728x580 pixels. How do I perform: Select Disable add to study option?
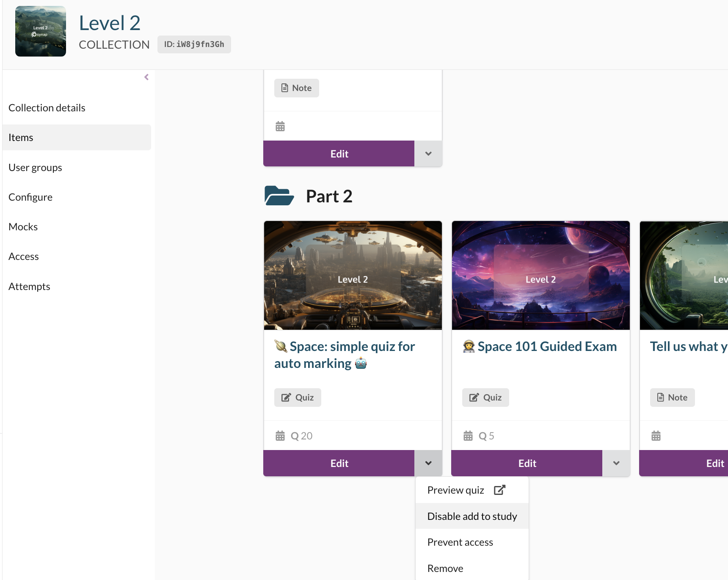coord(472,516)
